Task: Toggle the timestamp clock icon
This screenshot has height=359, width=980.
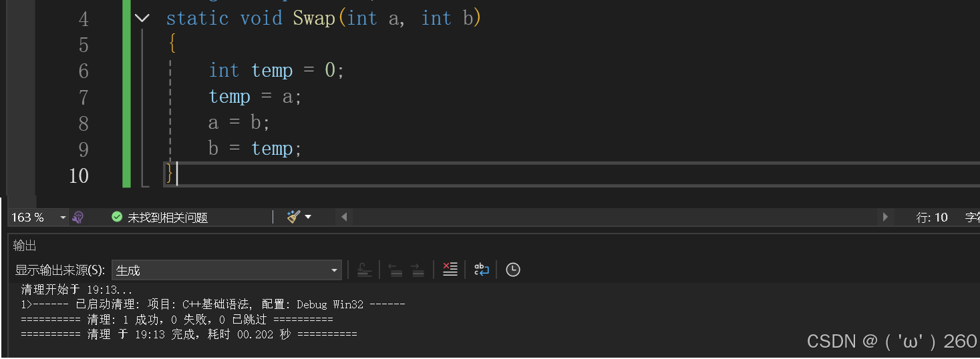Action: (x=513, y=270)
